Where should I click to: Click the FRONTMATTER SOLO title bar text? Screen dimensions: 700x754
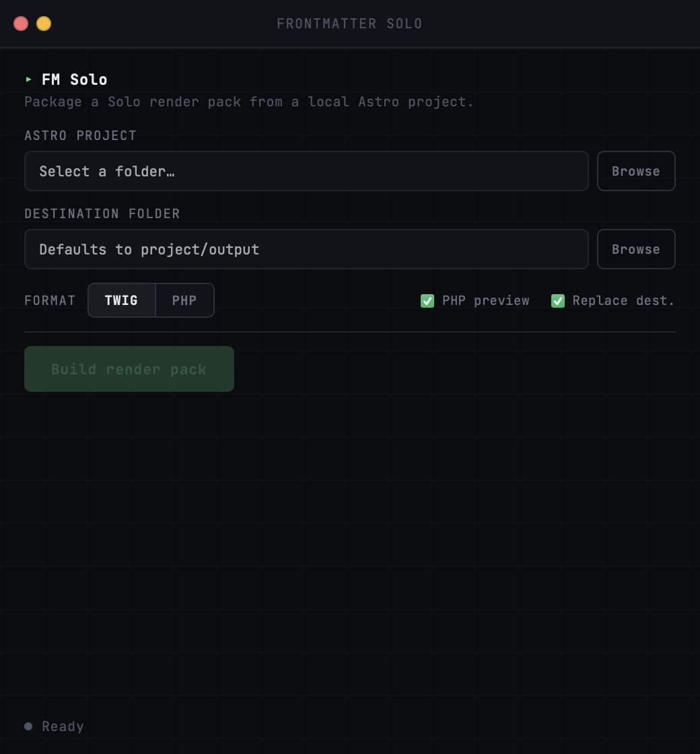[349, 23]
